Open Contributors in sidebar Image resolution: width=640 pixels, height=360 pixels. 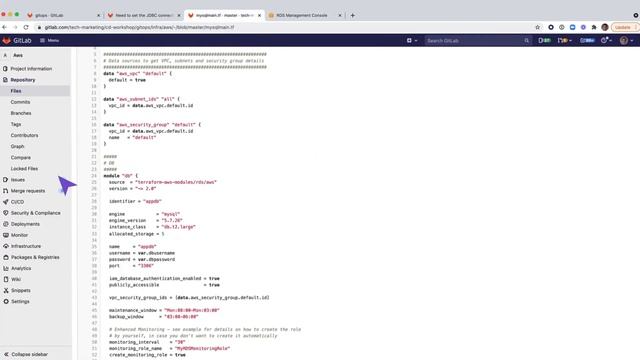coord(24,135)
